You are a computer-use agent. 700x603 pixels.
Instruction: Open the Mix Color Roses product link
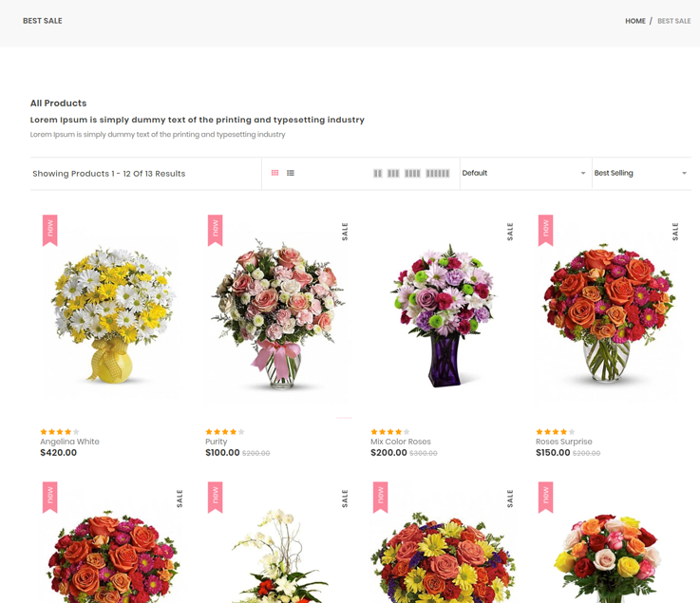pyautogui.click(x=401, y=442)
